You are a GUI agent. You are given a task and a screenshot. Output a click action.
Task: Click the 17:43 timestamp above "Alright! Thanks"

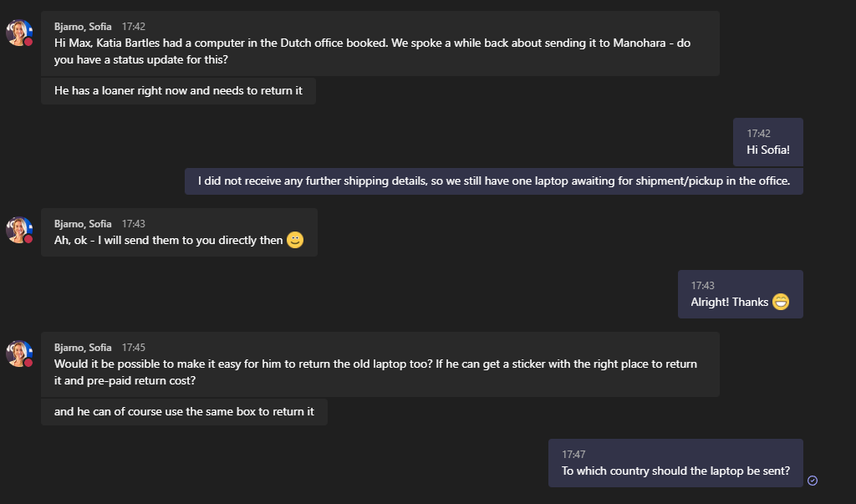coord(702,286)
